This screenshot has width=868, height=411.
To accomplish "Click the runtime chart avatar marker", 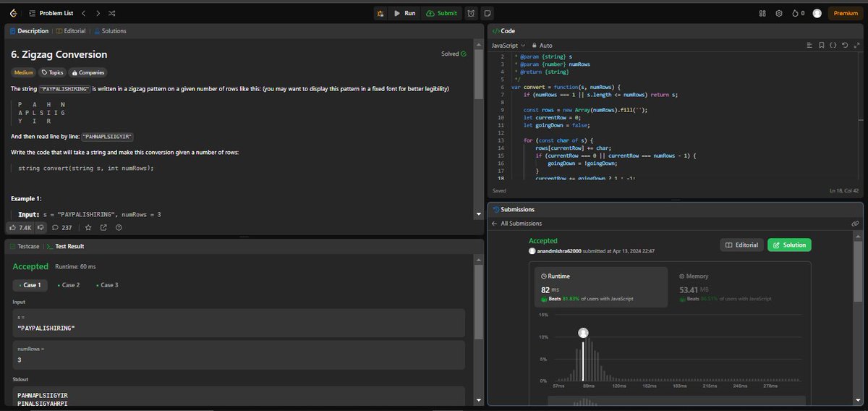I will point(583,333).
